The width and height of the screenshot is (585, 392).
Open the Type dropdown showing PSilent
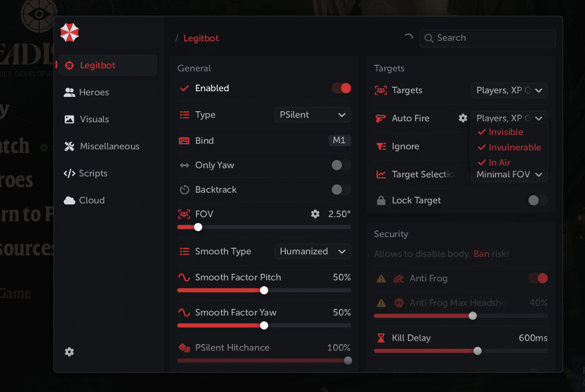(x=313, y=115)
